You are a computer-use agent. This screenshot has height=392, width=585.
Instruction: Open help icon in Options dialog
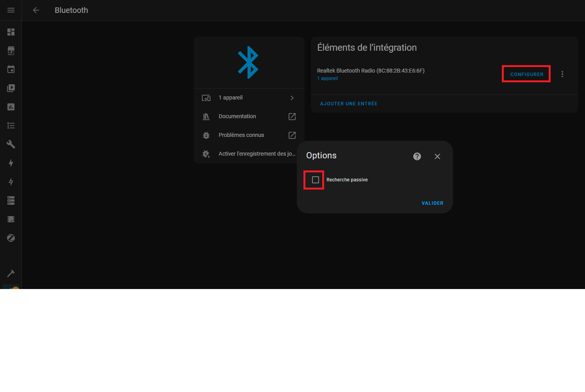coord(417,156)
